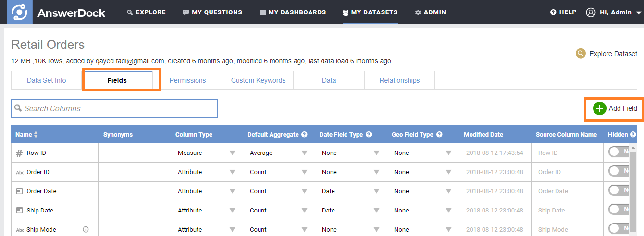Click the Order Date field name
The height and width of the screenshot is (236, 644).
click(x=41, y=191)
